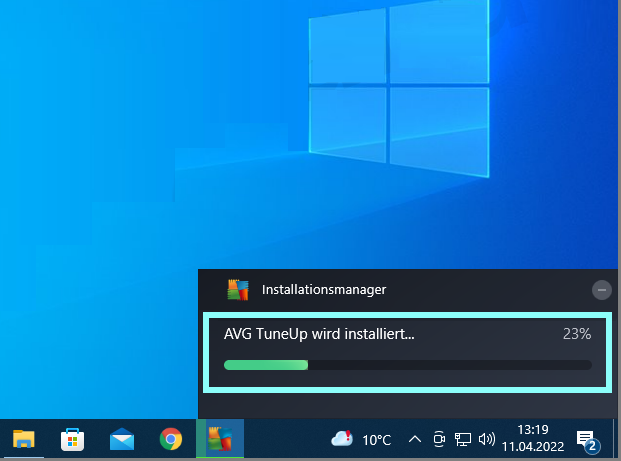Click 'AVG TuneUp wird installiert...' text

[319, 334]
